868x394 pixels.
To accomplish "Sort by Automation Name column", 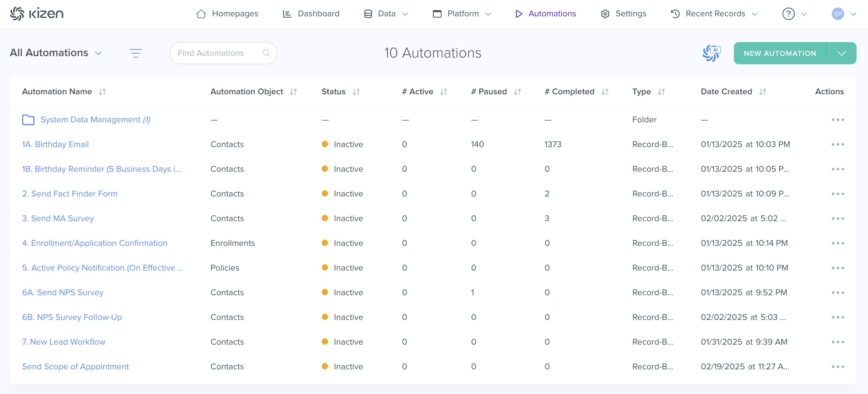I will (102, 92).
